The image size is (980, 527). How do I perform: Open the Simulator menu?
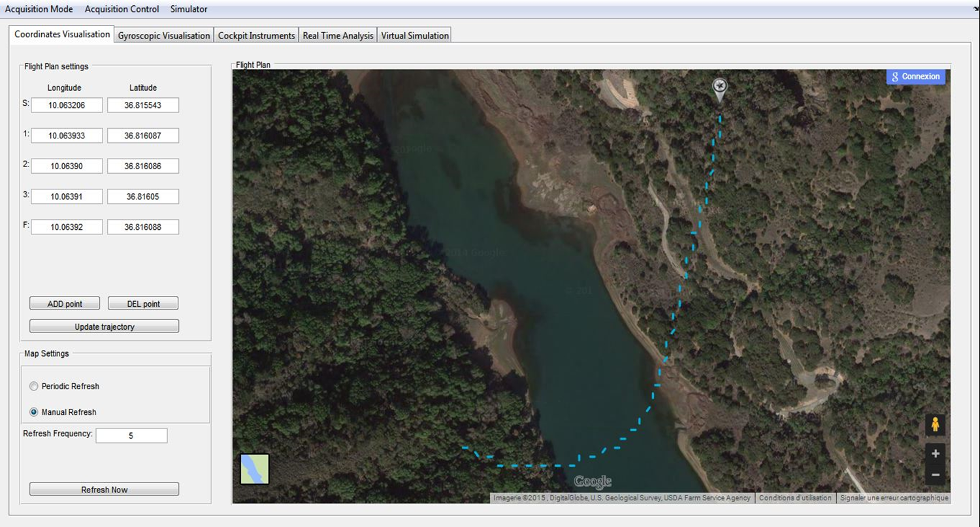click(189, 9)
